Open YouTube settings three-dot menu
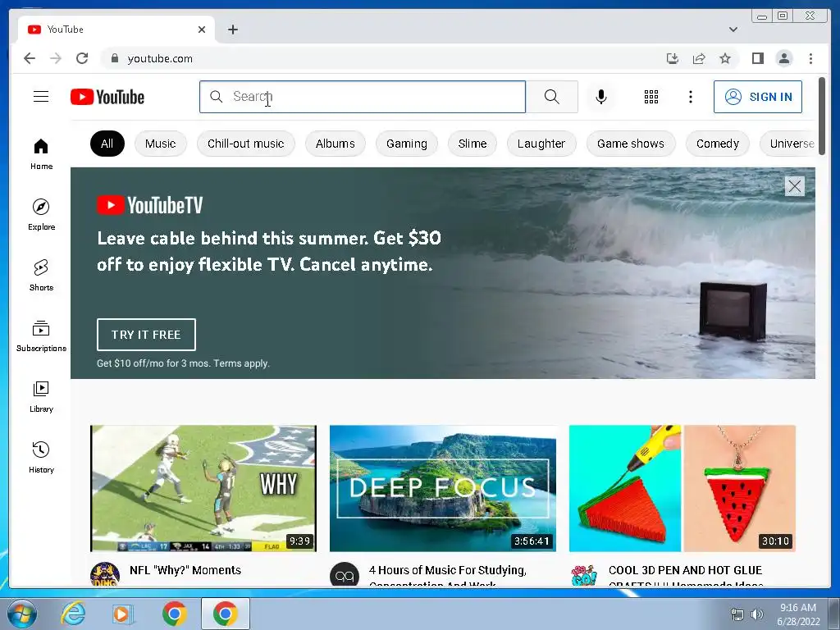 [690, 97]
